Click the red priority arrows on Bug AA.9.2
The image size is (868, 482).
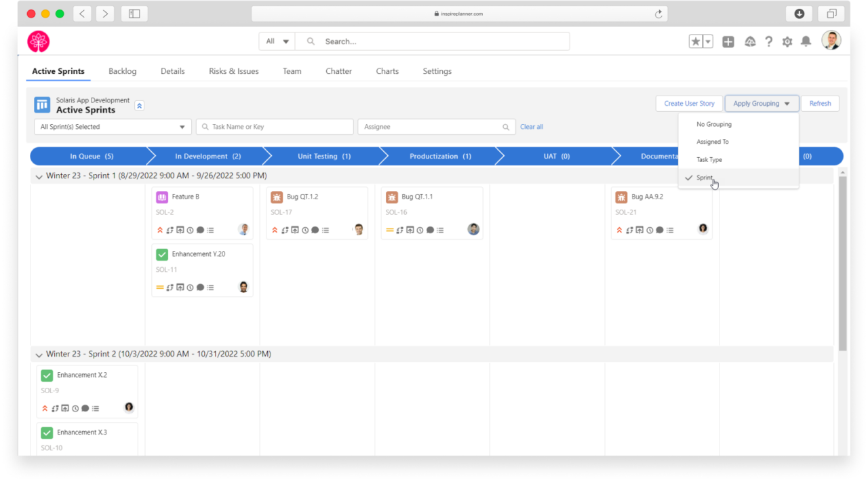tap(620, 229)
